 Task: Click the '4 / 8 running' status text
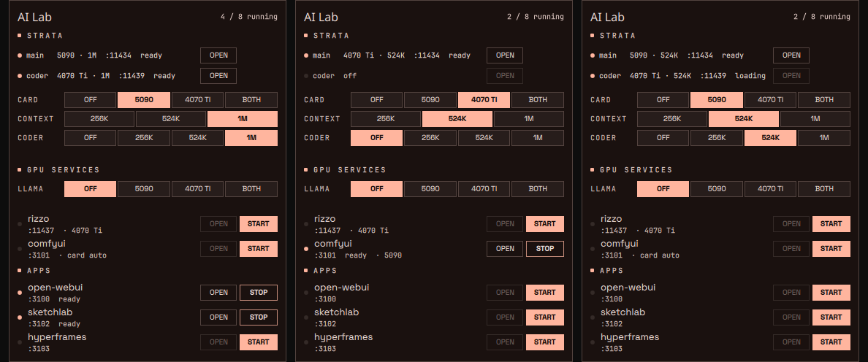click(248, 17)
